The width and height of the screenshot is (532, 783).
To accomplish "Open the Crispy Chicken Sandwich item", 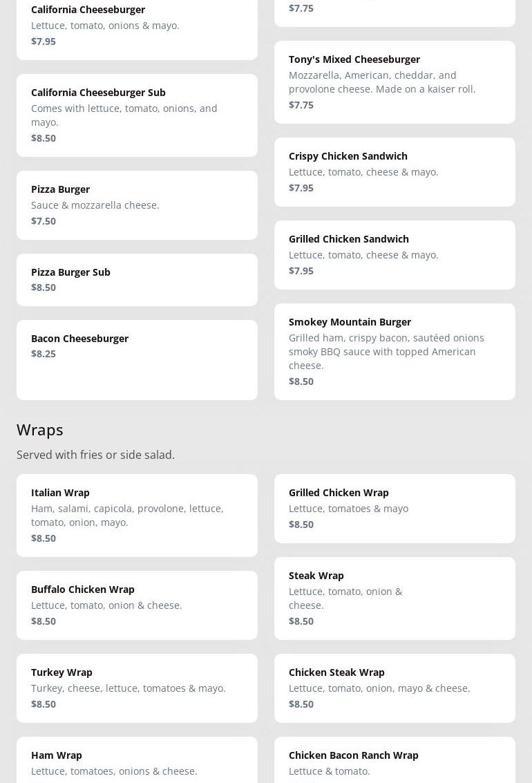I will click(x=395, y=171).
